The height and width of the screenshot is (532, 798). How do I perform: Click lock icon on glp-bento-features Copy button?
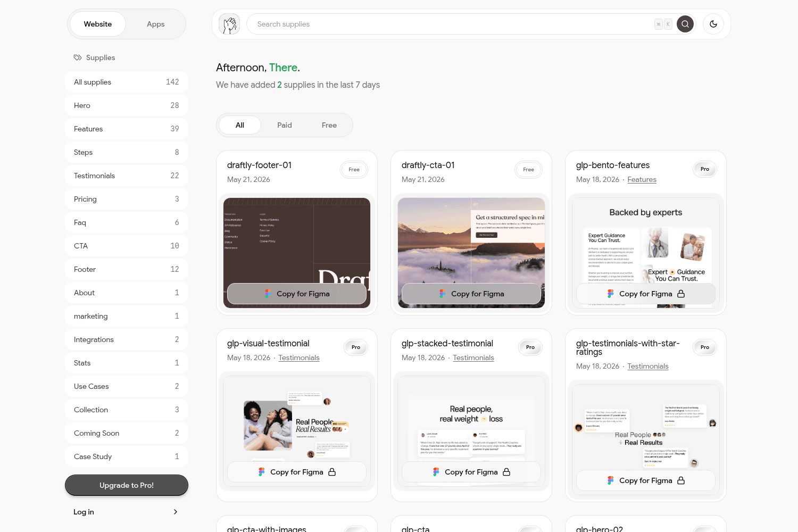tap(681, 294)
